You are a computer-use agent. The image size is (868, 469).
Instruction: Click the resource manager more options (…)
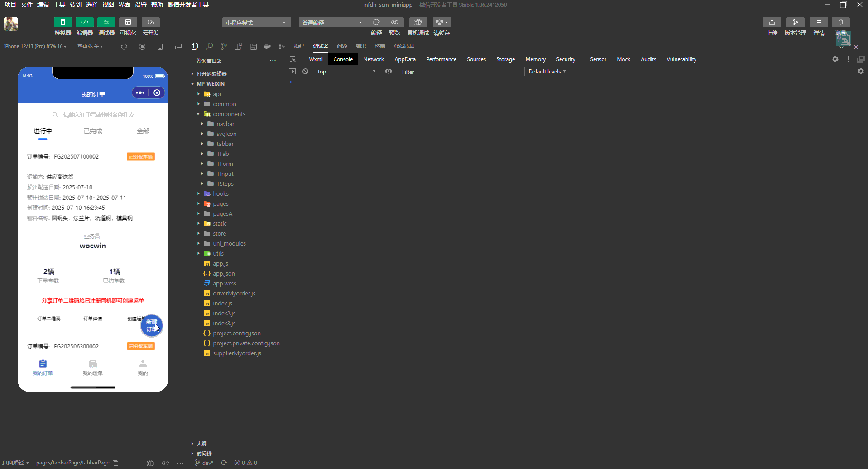[273, 61]
